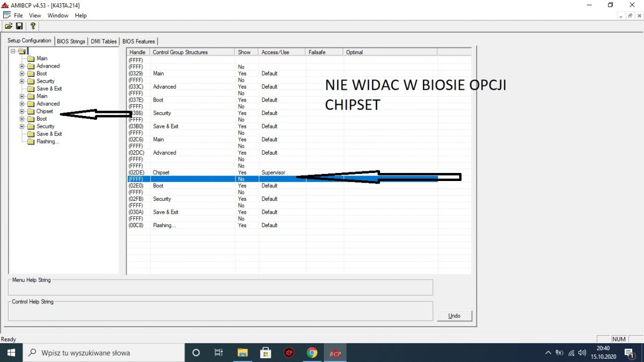644x362 pixels.
Task: Click the BCP app icon on taskbar
Action: tap(335, 353)
